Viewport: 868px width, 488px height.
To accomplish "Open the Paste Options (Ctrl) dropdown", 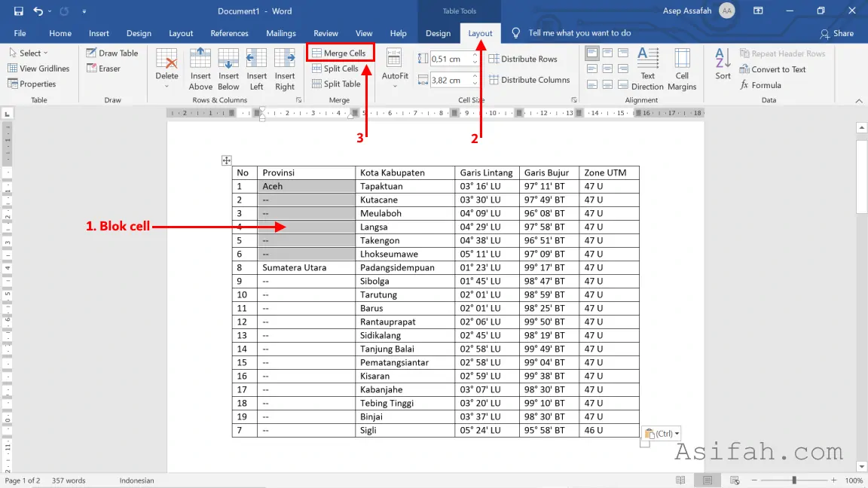I will (x=662, y=433).
